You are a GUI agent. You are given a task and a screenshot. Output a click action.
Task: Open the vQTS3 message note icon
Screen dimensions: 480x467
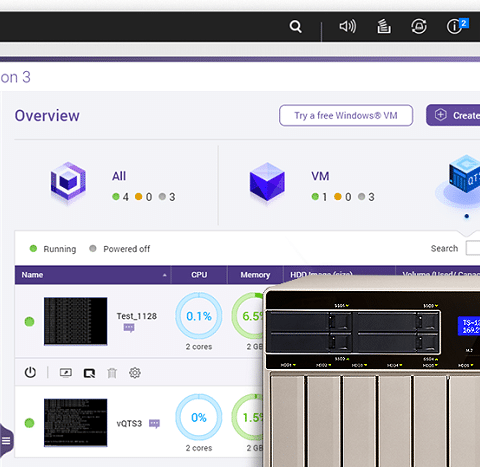[x=154, y=423]
